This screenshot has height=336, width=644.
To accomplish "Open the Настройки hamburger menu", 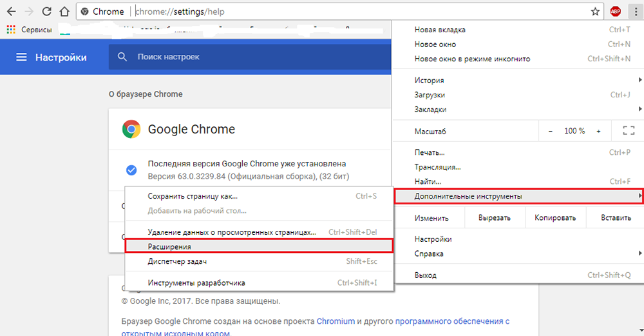I will tap(21, 57).
